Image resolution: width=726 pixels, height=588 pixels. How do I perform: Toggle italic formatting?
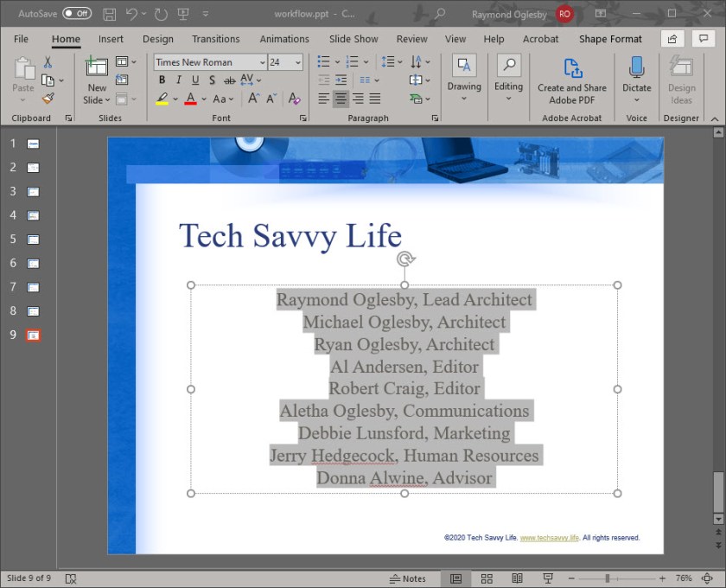pos(178,80)
